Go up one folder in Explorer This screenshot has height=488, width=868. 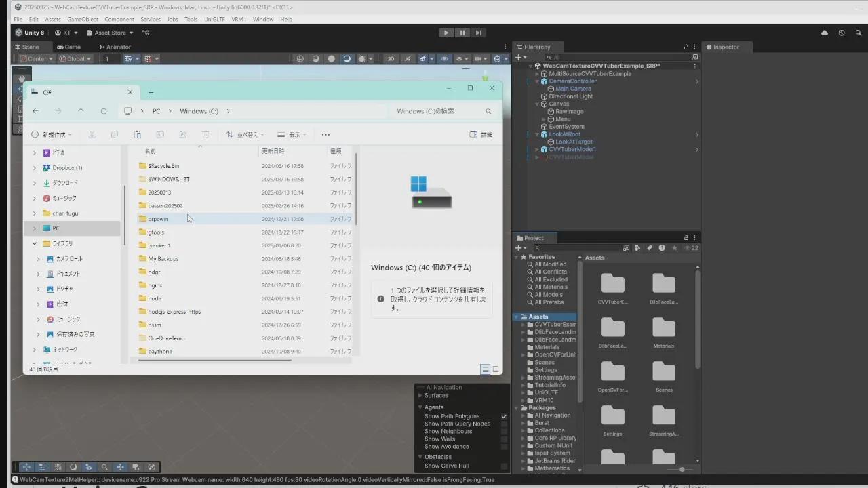tap(81, 111)
